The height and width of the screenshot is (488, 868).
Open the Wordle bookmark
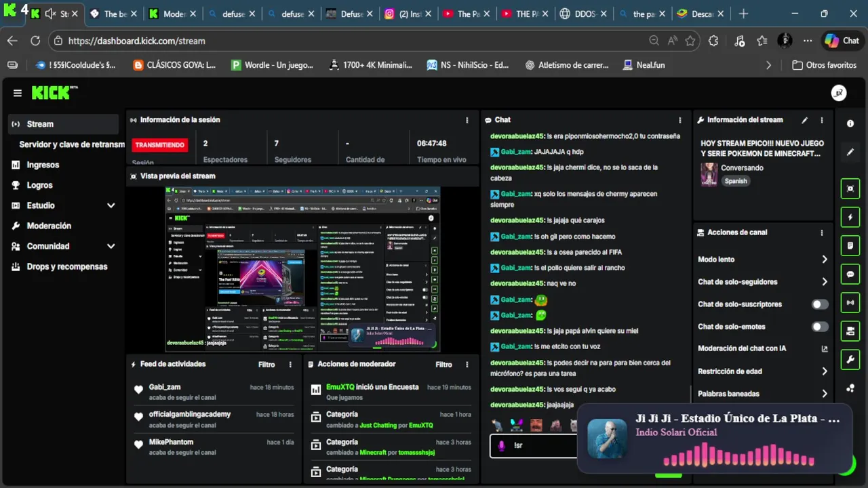[x=272, y=65]
